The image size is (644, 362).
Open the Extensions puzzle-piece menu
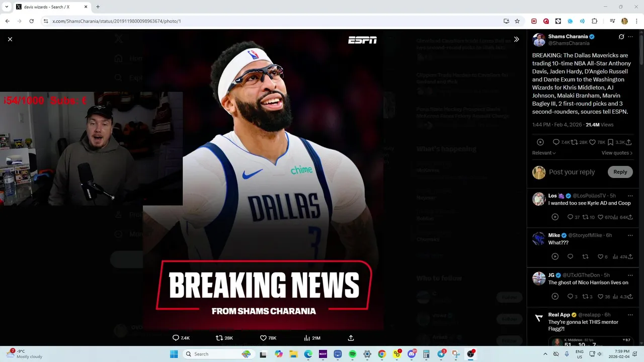point(594,21)
